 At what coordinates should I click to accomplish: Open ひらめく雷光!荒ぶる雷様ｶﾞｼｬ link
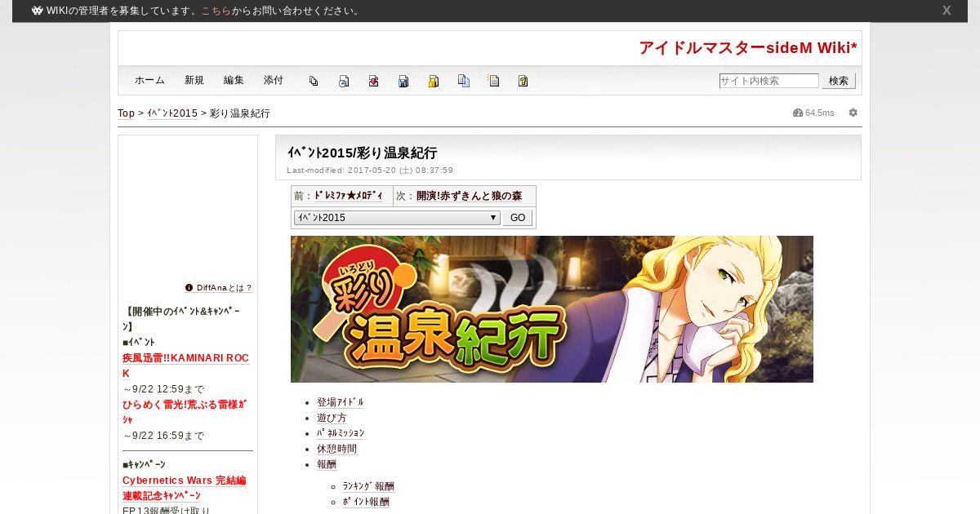pos(185,412)
